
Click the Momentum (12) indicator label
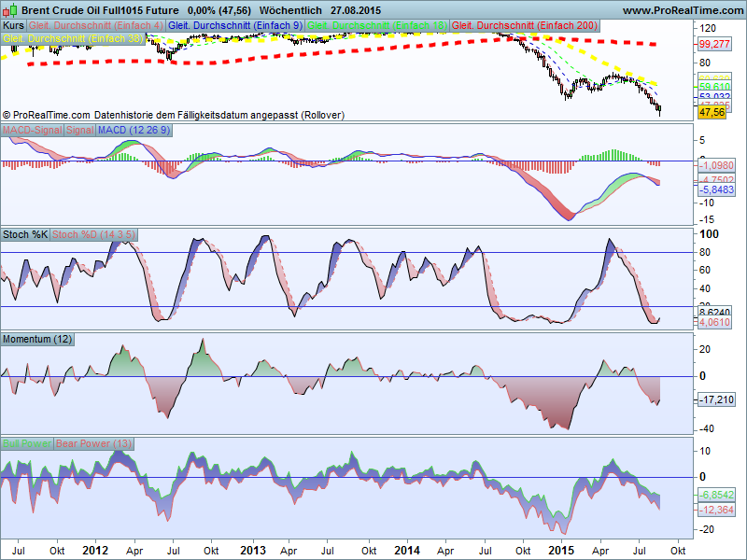[37, 339]
